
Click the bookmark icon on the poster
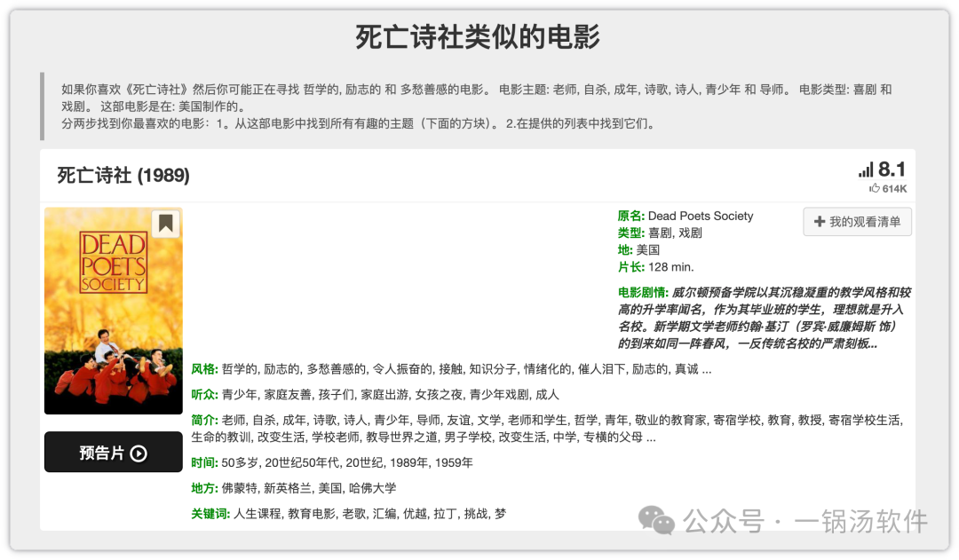click(165, 225)
